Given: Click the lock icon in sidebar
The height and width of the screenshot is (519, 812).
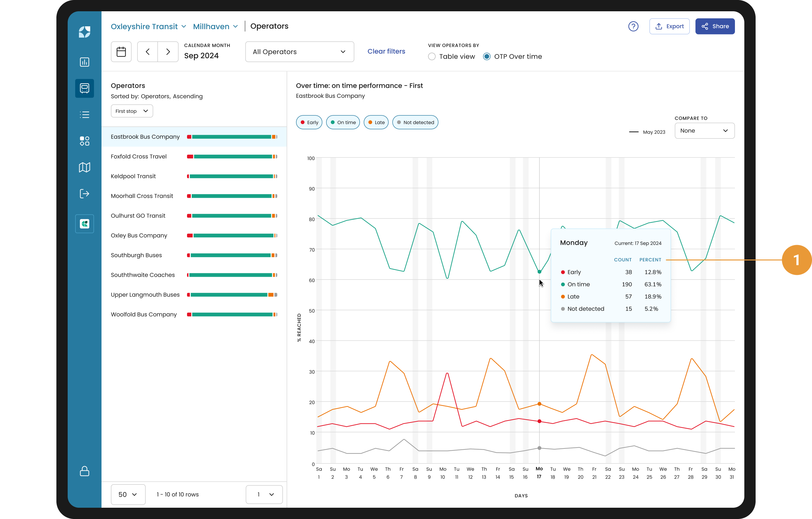Looking at the screenshot, I should (84, 471).
